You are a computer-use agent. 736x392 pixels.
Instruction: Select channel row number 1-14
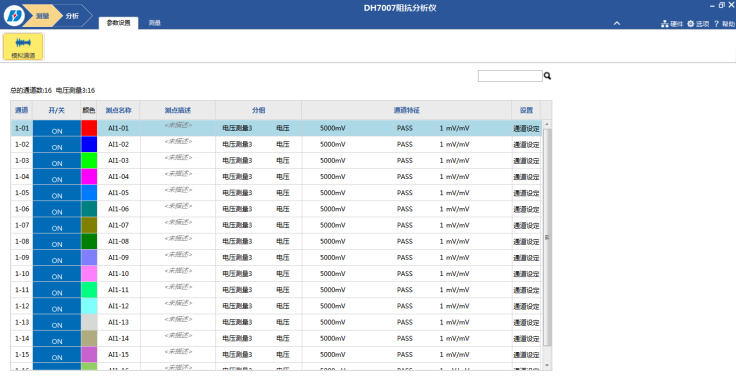pyautogui.click(x=22, y=338)
